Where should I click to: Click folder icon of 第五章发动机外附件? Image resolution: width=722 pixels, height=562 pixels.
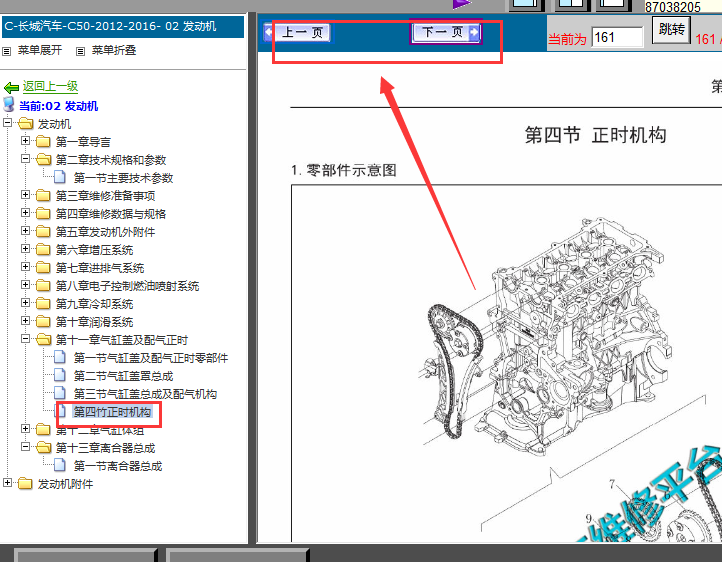point(43,231)
